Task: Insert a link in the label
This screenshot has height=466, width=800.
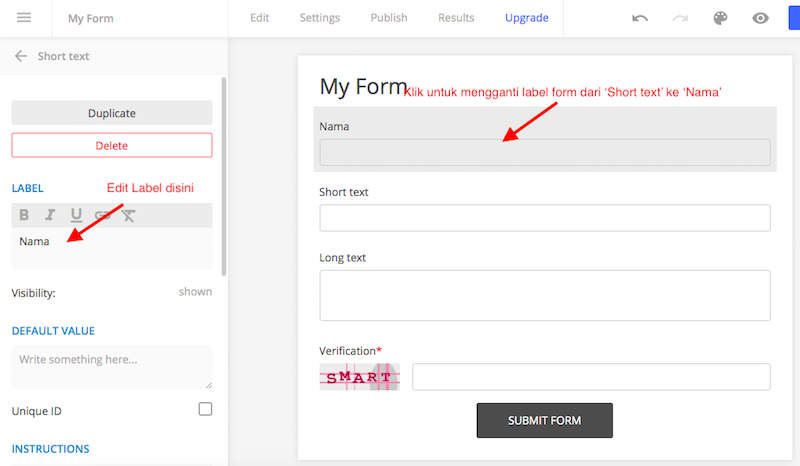Action: [x=103, y=215]
